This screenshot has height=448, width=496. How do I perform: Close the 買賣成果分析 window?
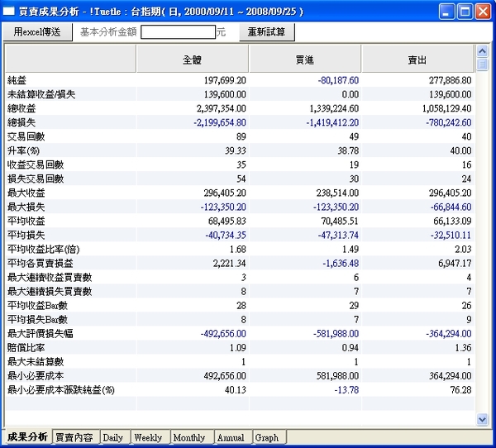(x=483, y=12)
